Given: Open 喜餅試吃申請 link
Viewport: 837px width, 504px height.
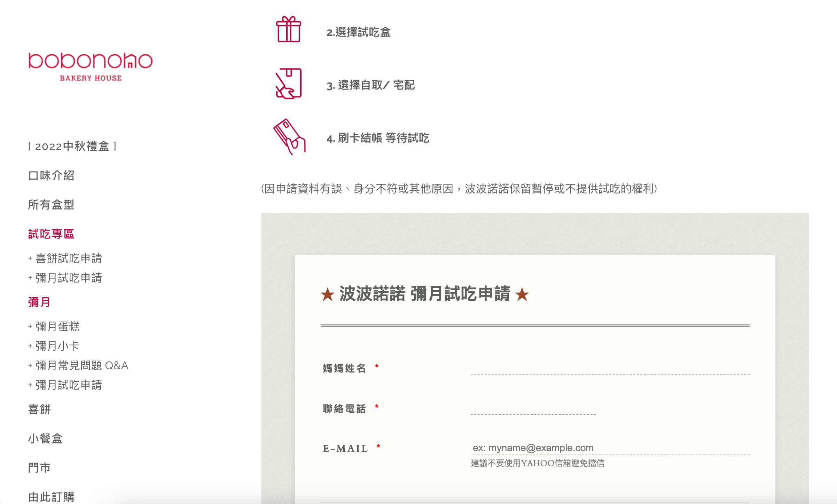Looking at the screenshot, I should (65, 258).
